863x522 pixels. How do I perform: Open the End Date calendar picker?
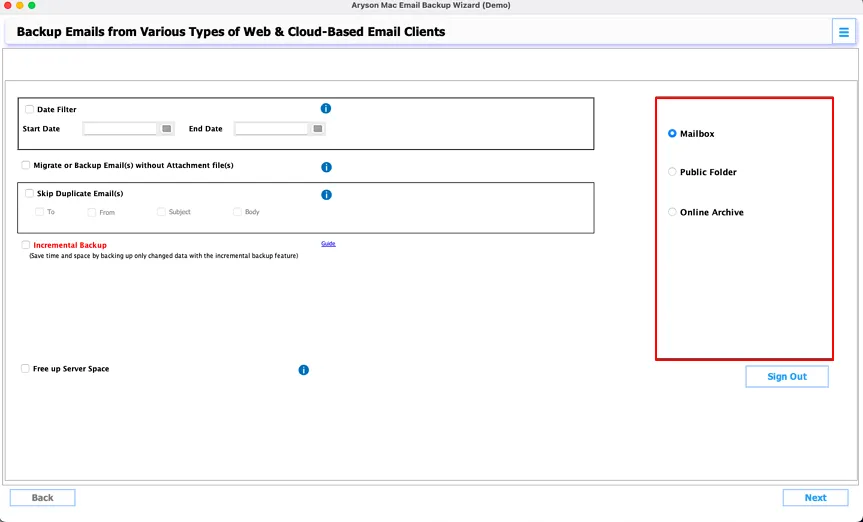click(x=318, y=129)
